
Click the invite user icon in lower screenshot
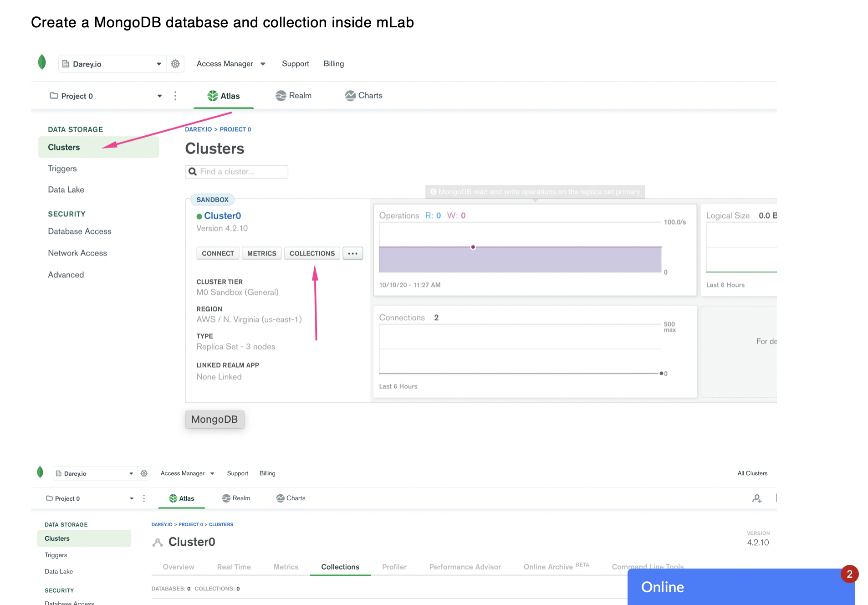click(757, 498)
